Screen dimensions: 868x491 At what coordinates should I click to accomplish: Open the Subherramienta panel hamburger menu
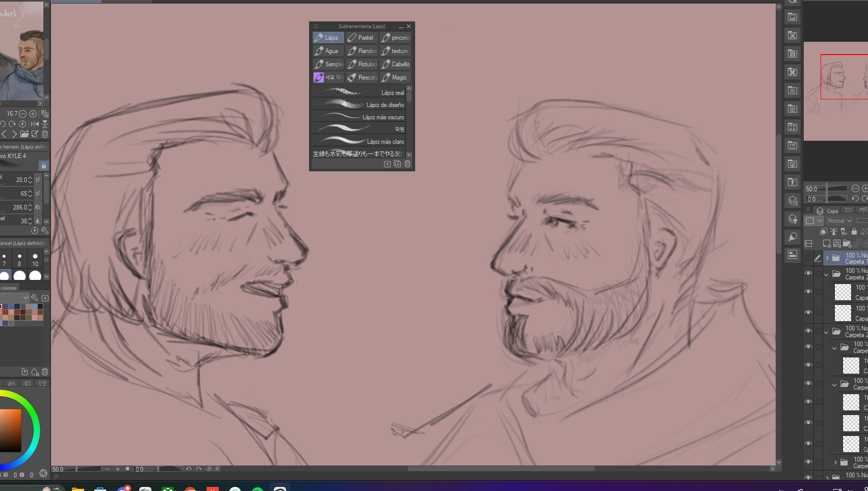316,26
